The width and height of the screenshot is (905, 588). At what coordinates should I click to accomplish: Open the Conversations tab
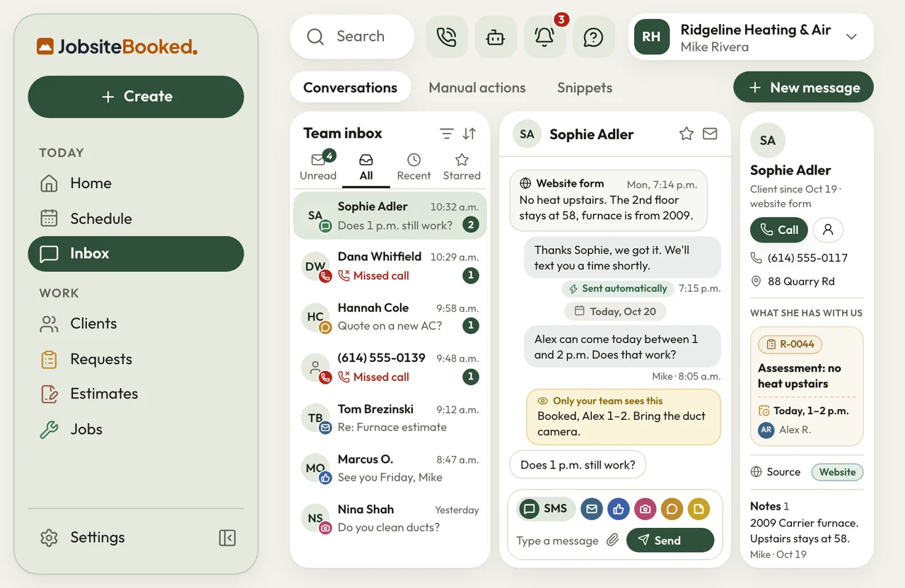pyautogui.click(x=351, y=88)
